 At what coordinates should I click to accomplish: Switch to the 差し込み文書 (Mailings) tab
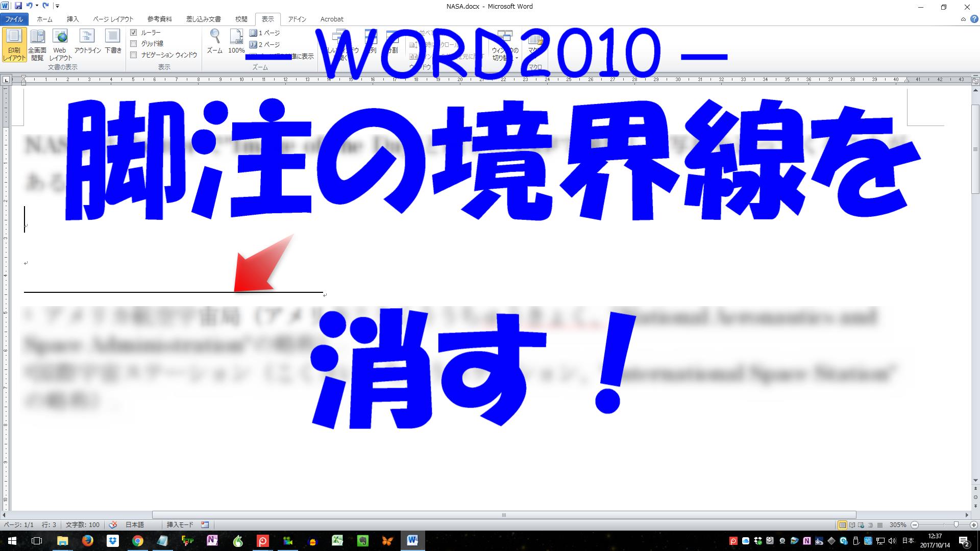click(203, 19)
